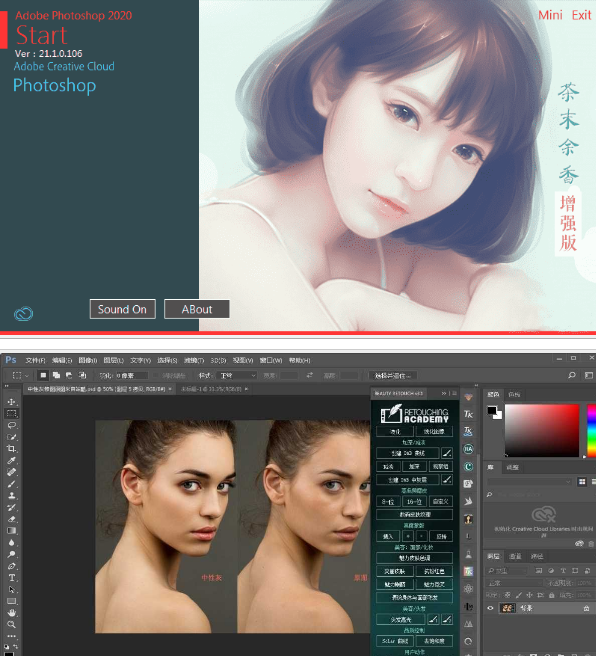Select the Hand tool
The width and height of the screenshot is (596, 656).
click(11, 613)
